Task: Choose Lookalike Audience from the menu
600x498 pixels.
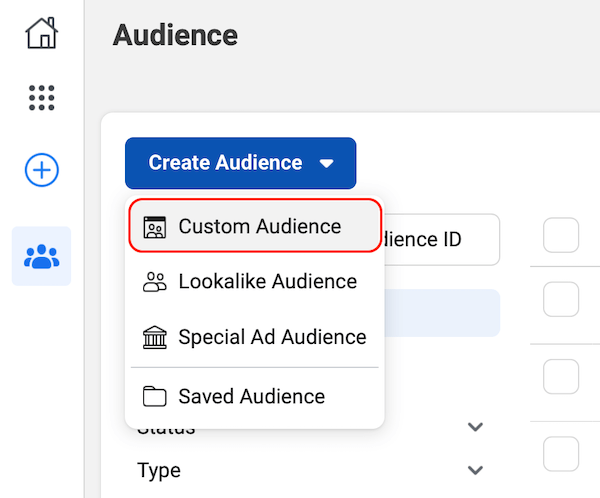Action: pyautogui.click(x=255, y=282)
